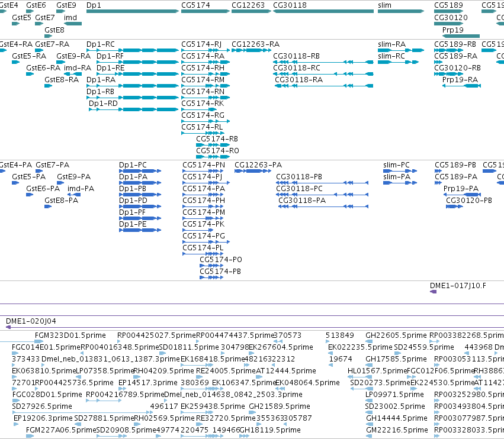Select protein Prp19-PA

coord(461,188)
